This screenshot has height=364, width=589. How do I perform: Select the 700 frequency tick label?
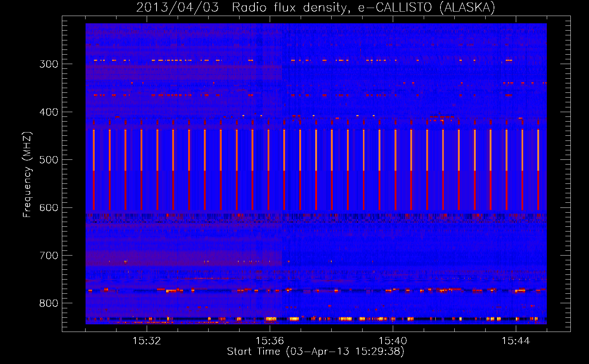(x=49, y=256)
